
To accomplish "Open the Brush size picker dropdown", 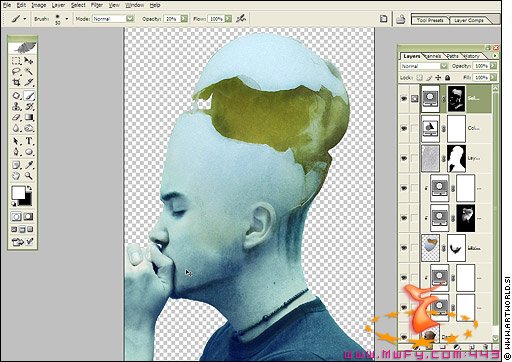I will tap(66, 19).
